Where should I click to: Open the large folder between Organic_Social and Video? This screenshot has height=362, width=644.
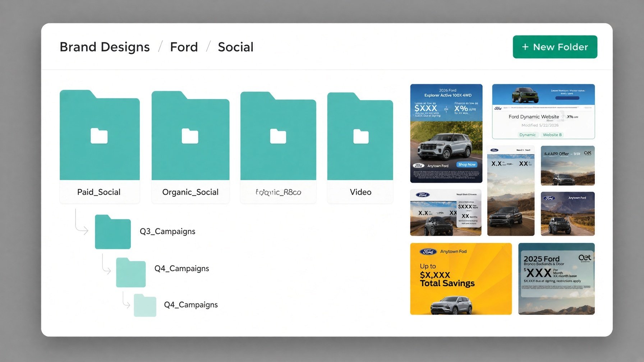278,147
